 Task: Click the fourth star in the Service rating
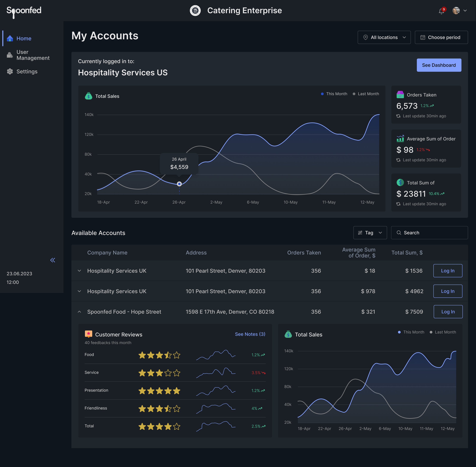pos(168,373)
